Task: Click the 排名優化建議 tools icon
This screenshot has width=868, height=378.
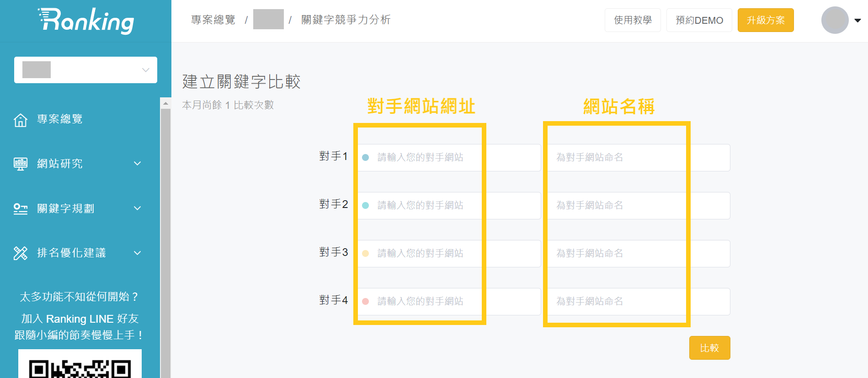Action: point(21,253)
